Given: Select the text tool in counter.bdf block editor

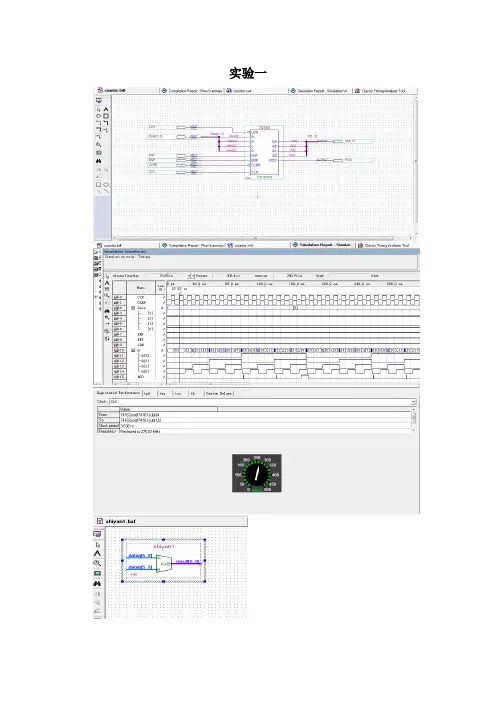Looking at the screenshot, I should point(106,109).
